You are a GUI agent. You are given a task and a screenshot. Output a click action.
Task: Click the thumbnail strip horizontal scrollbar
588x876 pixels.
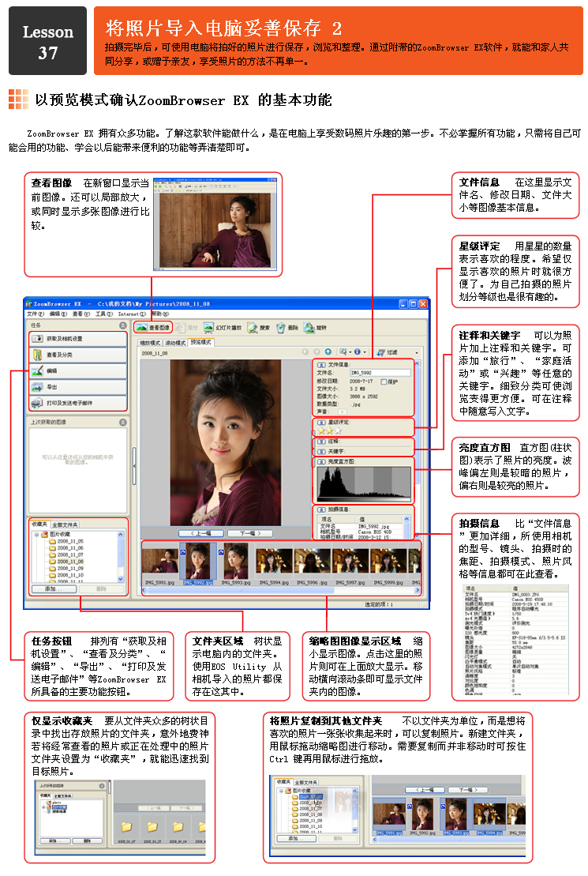[282, 590]
